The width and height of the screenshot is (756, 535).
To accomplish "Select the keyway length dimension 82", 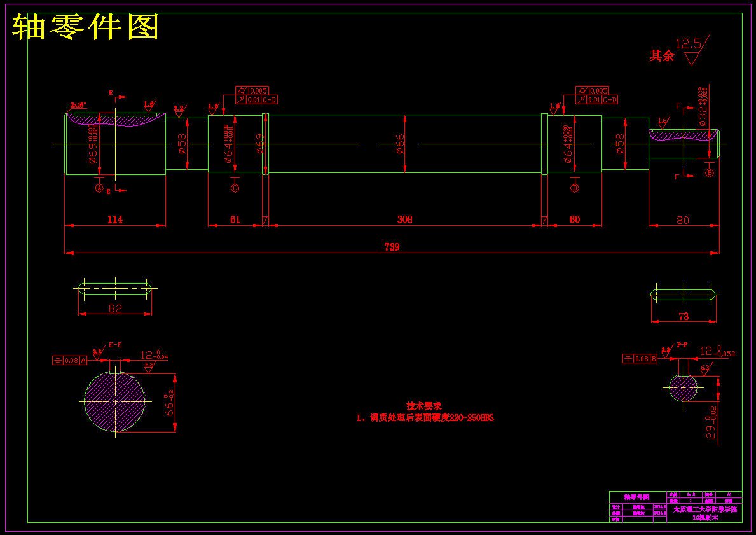I will [x=115, y=309].
